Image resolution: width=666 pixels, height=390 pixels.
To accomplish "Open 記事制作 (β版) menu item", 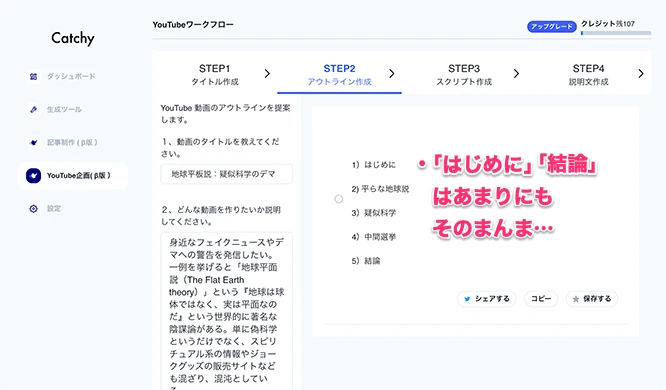I will pos(72,142).
